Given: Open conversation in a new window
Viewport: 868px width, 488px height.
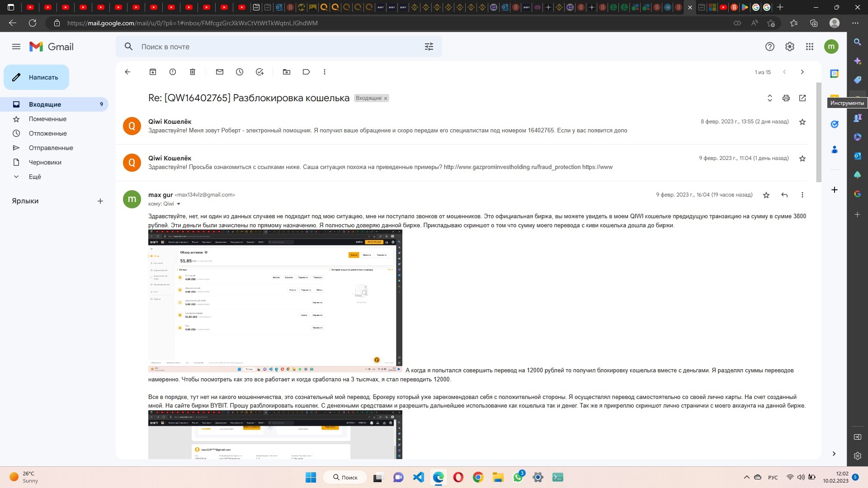Looking at the screenshot, I should [802, 98].
